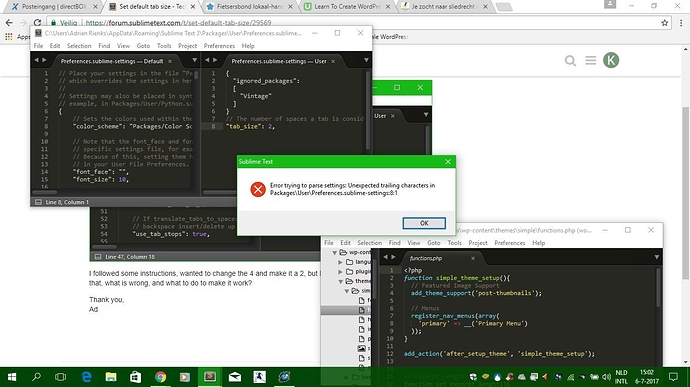The image size is (690, 387).
Task: Open the tab dropdown in the green window
Action: (x=426, y=115)
